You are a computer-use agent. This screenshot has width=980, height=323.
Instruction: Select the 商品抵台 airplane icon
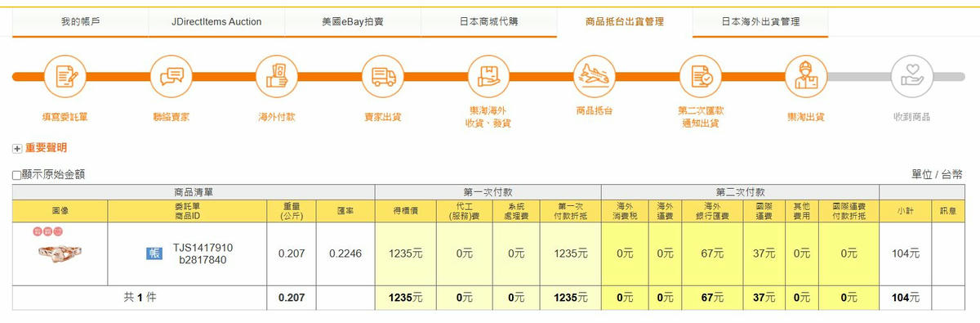point(595,76)
